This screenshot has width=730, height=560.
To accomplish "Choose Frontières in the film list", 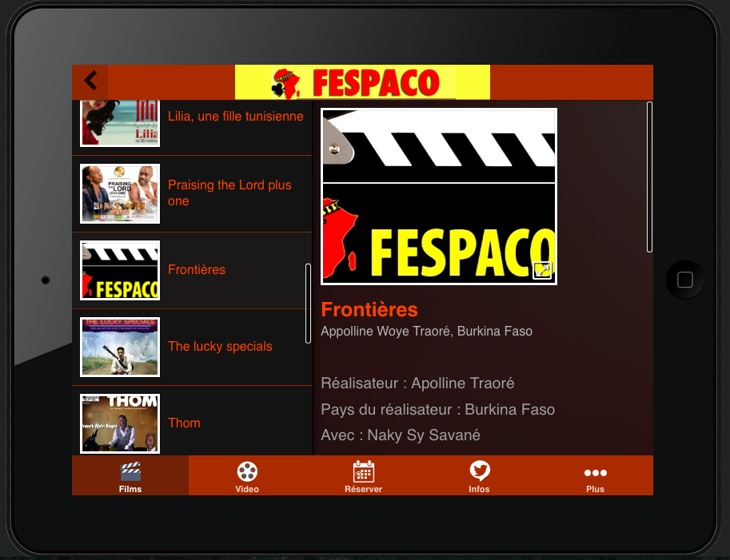I will [197, 270].
